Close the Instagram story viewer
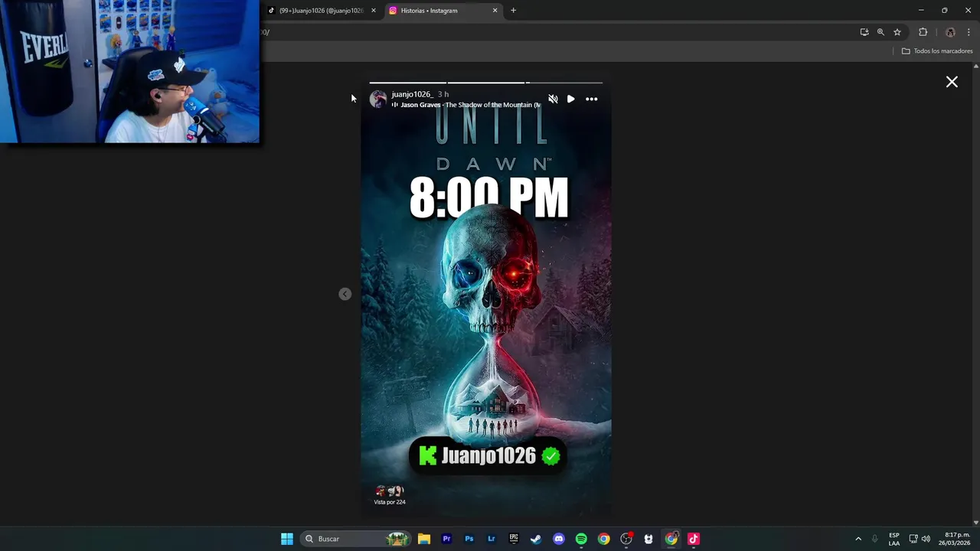980x551 pixels. 952,82
